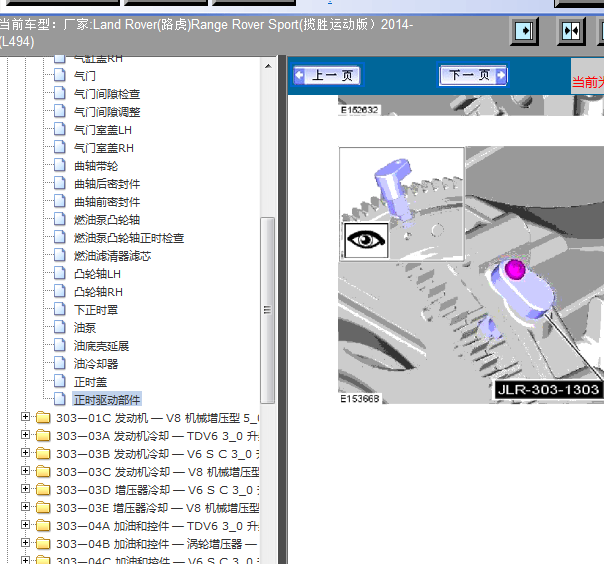This screenshot has width=604, height=564.
Task: Click the single right-arrow panel icon
Action: point(524,31)
